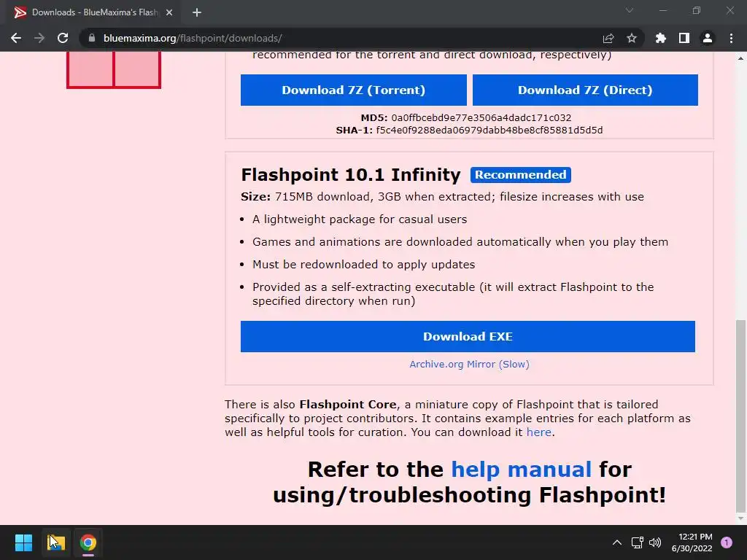Viewport: 747px width, 560px height.
Task: Open the Windows Start menu
Action: coord(23,542)
